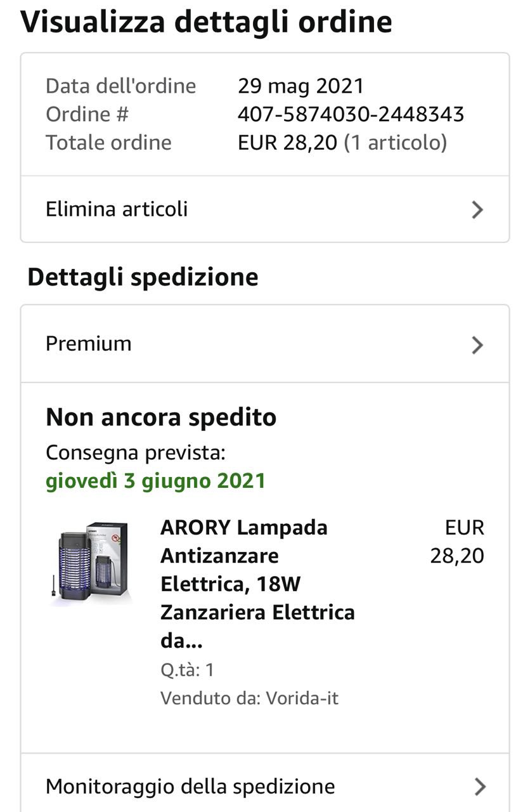This screenshot has height=812, width=530.
Task: Tap the Dettagli spedizione section heading
Action: click(143, 277)
